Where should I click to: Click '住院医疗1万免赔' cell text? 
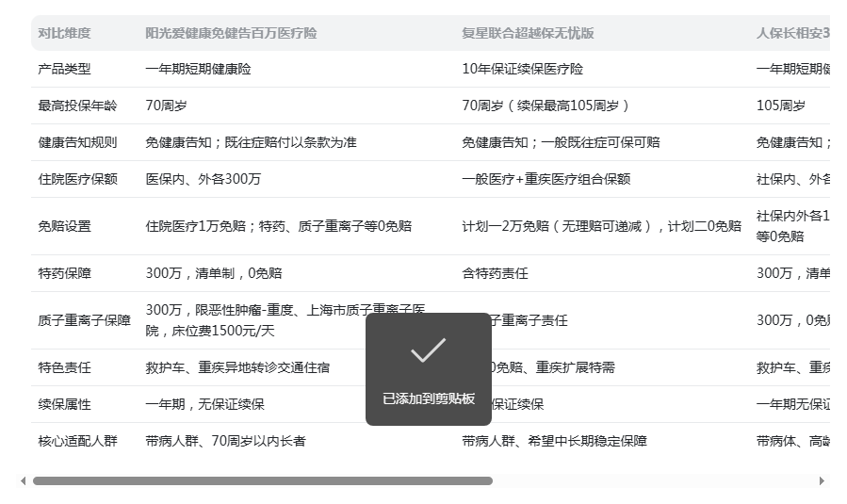click(x=196, y=226)
